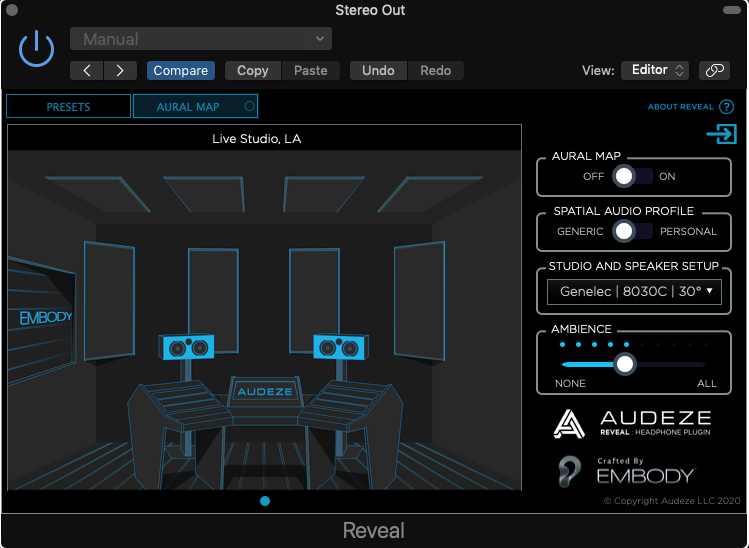Click the Undo button
Viewport: 749px width, 548px height.
378,71
